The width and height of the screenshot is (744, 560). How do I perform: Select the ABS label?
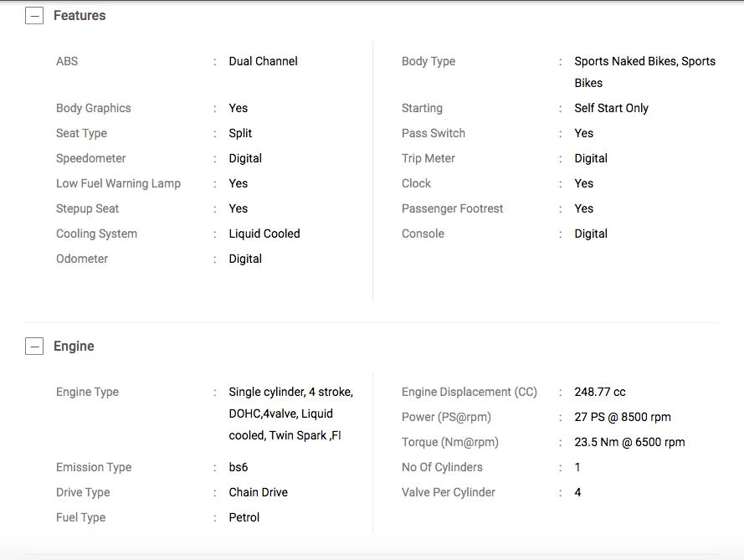click(x=67, y=61)
